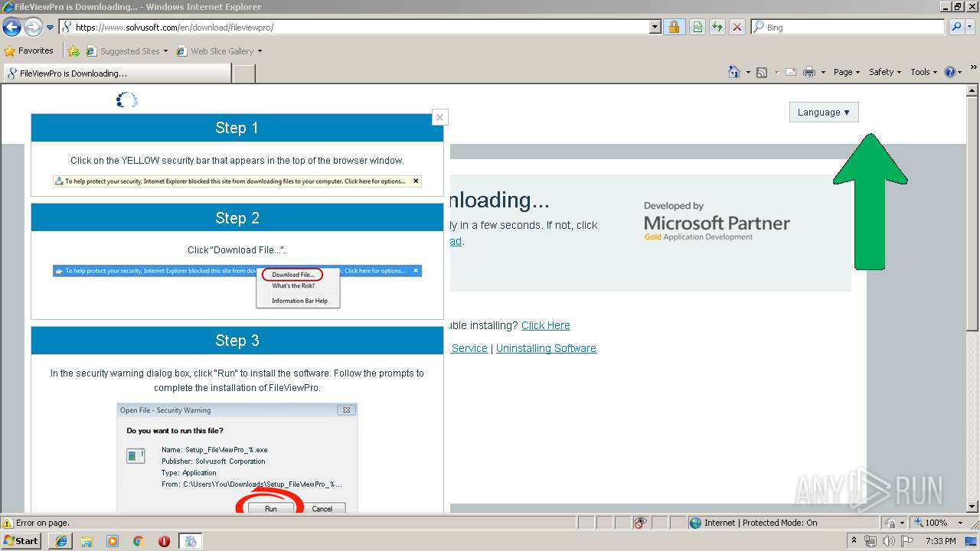Viewport: 980px width, 551px height.
Task: Click the Compatibility View icon
Action: [x=697, y=27]
